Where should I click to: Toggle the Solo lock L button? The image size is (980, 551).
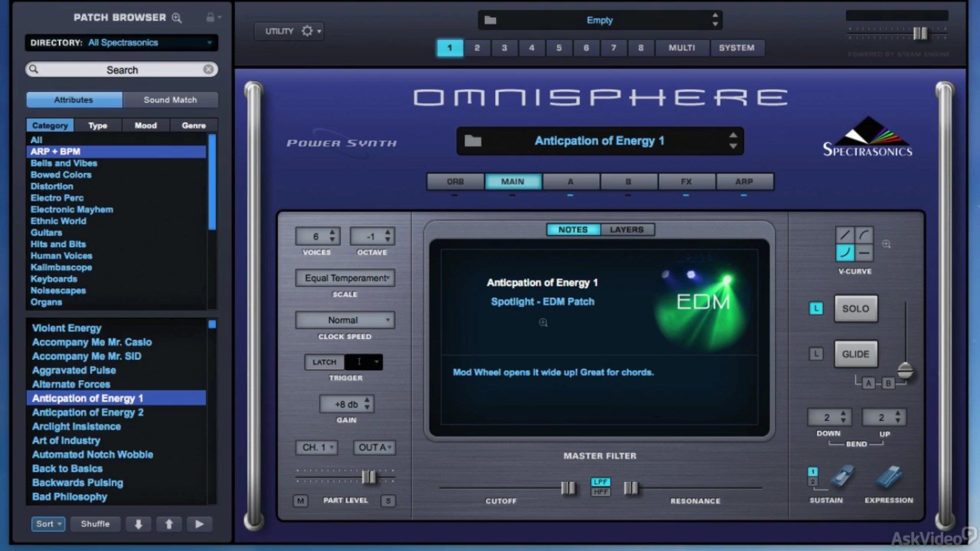pos(816,309)
